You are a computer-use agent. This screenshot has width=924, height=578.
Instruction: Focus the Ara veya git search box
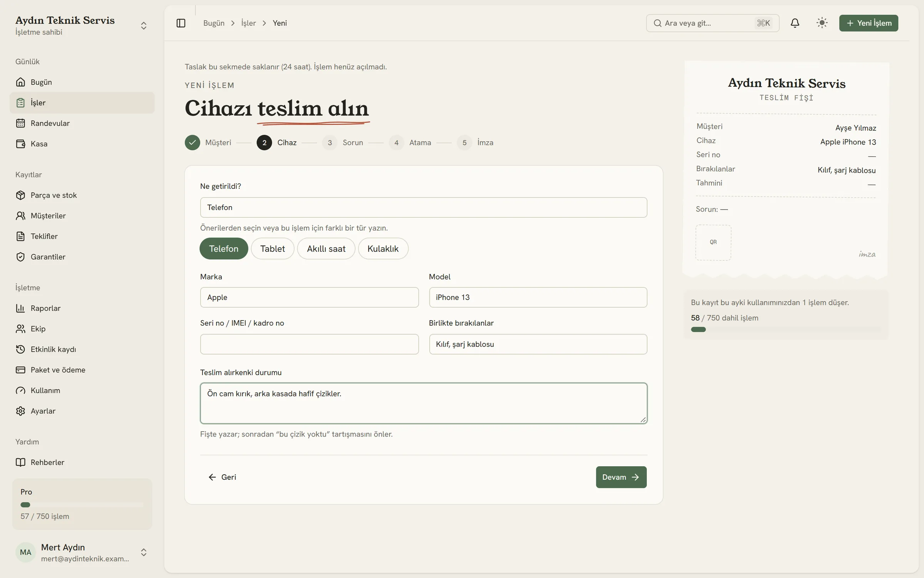coord(713,23)
